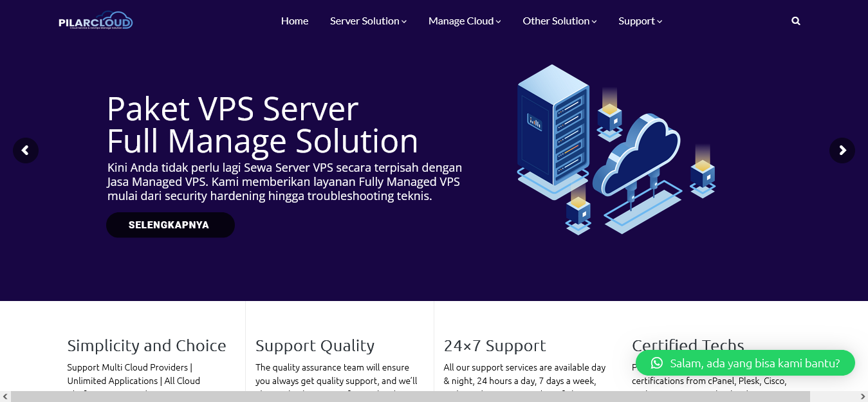Open WhatsApp chat via the green icon
The width and height of the screenshot is (868, 402).
point(656,363)
